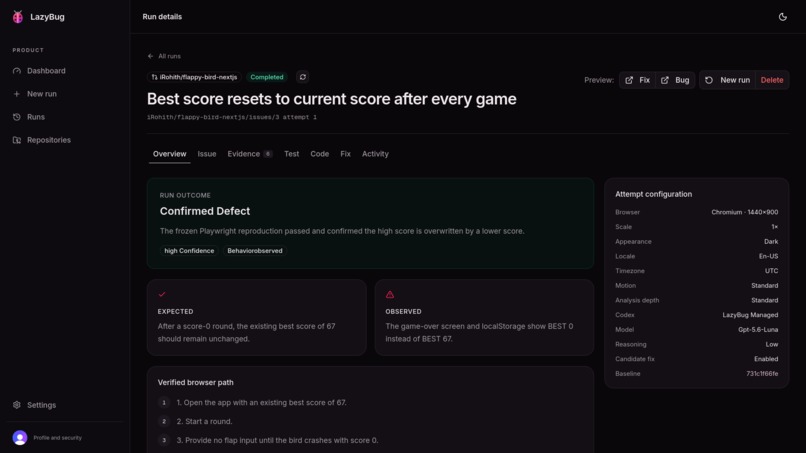Click step 3 'Provide no flap input' text
Screen dimensions: 806x453
click(x=278, y=440)
